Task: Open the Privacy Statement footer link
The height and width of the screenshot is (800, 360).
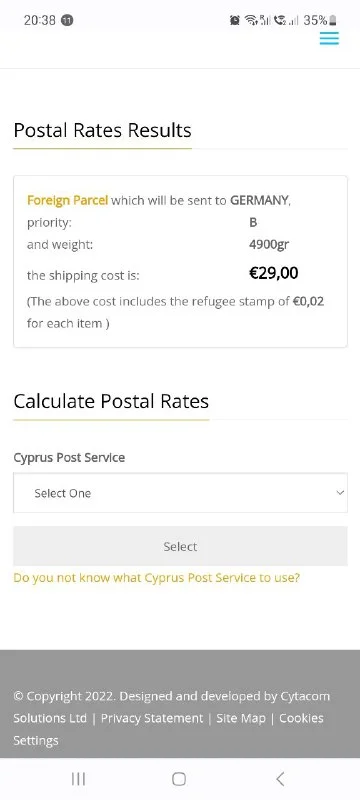Action: click(x=152, y=718)
